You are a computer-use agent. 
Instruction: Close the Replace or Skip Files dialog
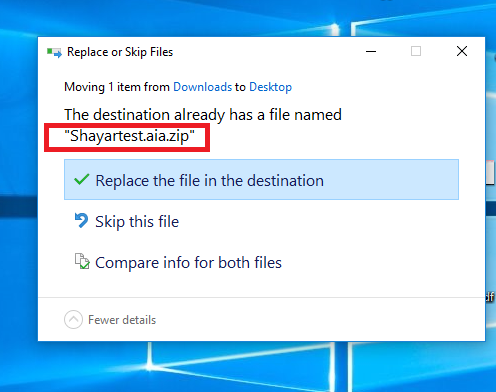[462, 51]
